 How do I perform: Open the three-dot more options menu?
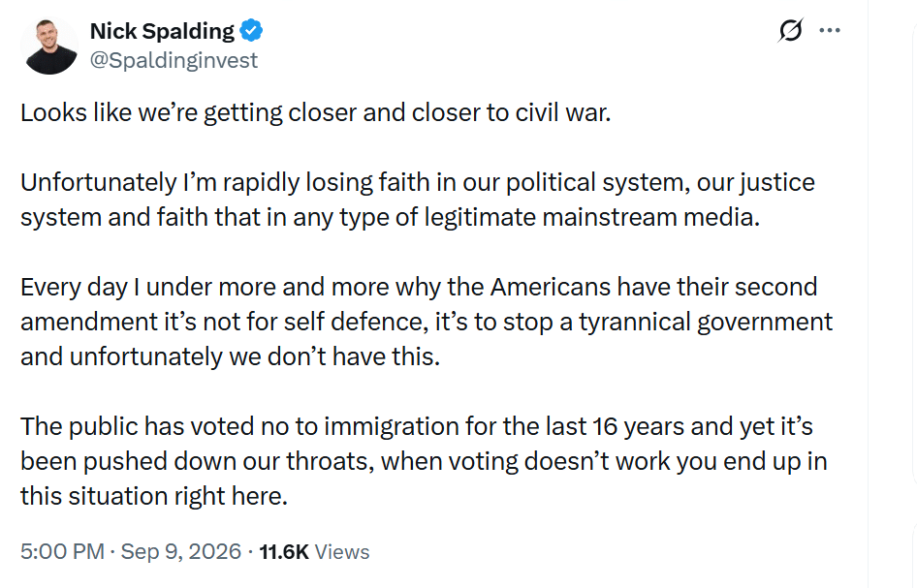click(x=830, y=30)
